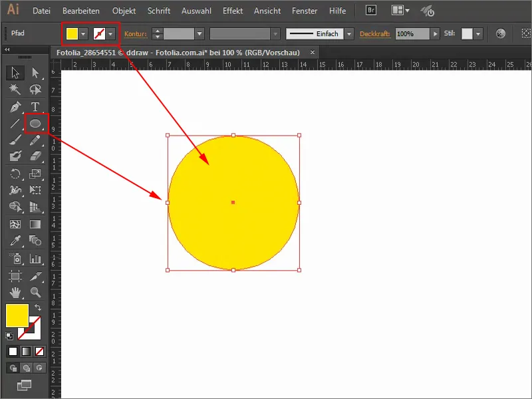
Task: Set paint mode to None
Action: tap(39, 352)
